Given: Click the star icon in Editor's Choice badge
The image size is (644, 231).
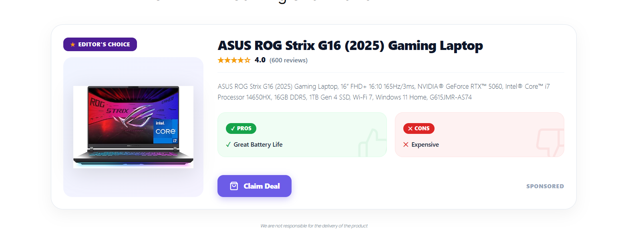Looking at the screenshot, I should coord(73,44).
